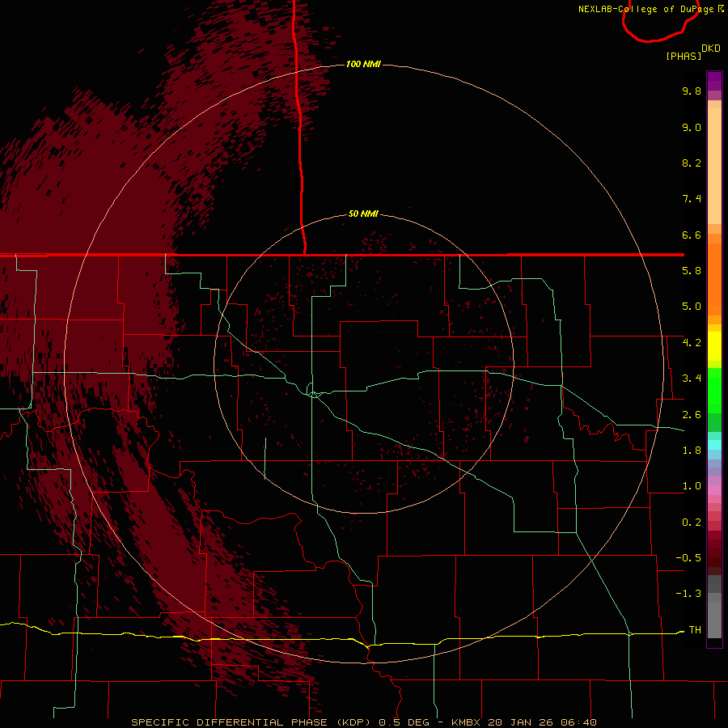Screen dimensions: 728x728
Task: Click the 2.6 color scale value
Action: click(x=692, y=415)
